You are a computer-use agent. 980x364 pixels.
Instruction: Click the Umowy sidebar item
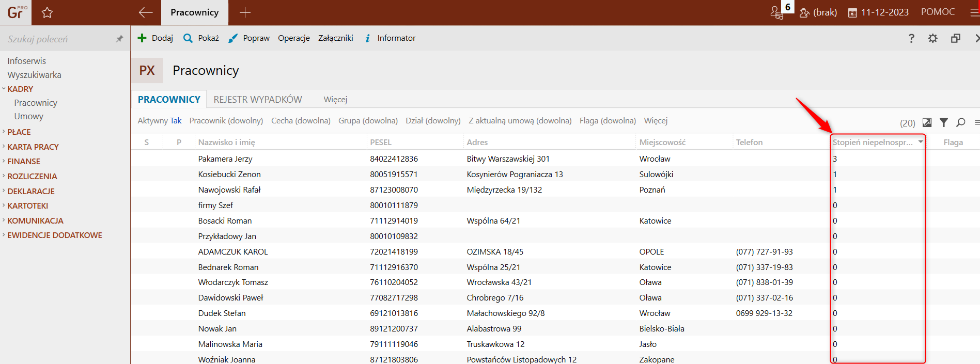pos(29,117)
